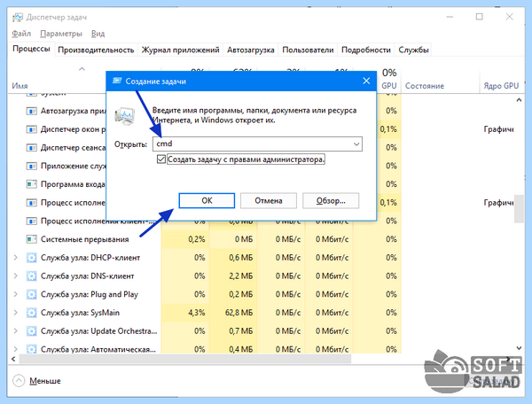Select the Системные прерывания row name
The height and width of the screenshot is (404, 532).
coord(85,239)
